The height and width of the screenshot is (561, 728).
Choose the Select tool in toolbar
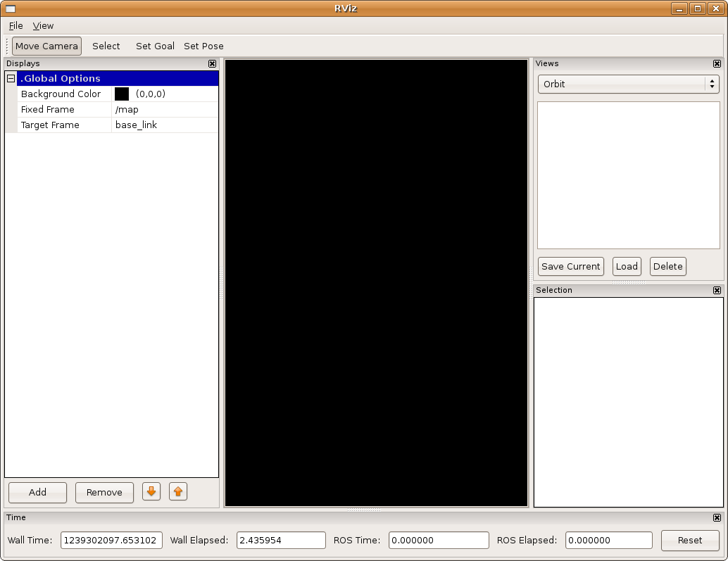click(106, 46)
